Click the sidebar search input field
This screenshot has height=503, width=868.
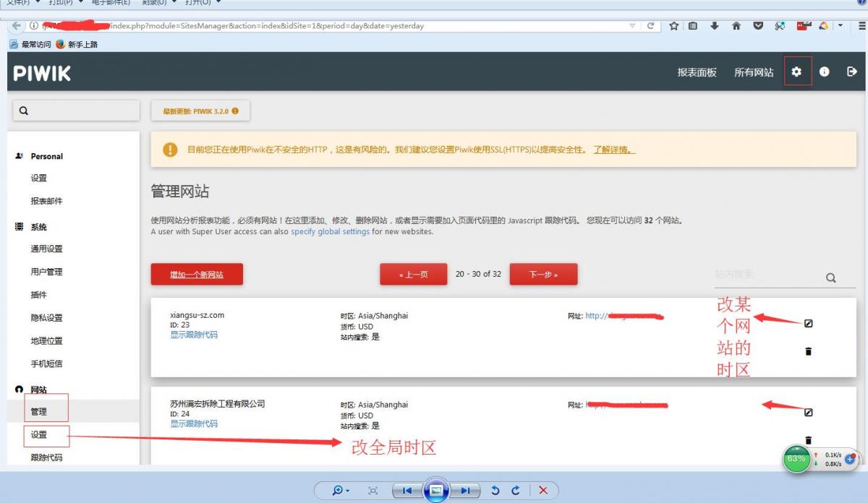click(76, 111)
